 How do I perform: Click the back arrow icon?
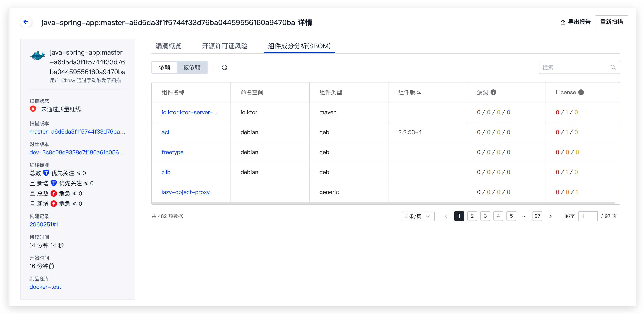click(26, 22)
